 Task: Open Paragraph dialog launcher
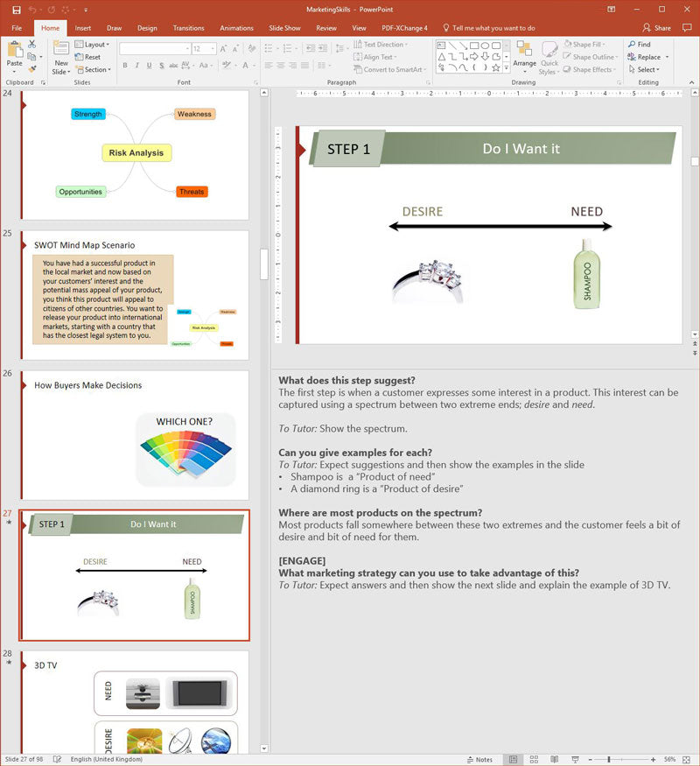pos(428,82)
